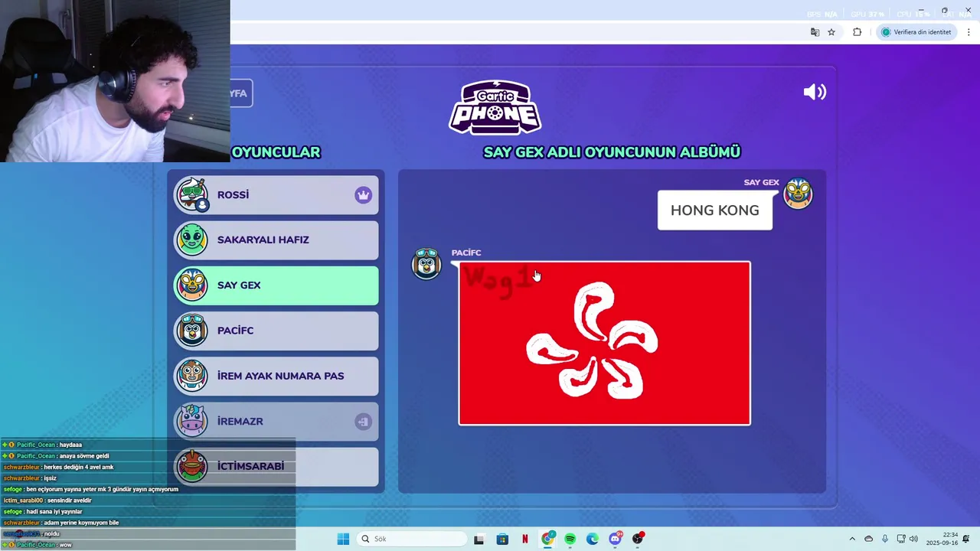Select SAY GEX in the players list
Image resolution: width=980 pixels, height=551 pixels.
[276, 285]
